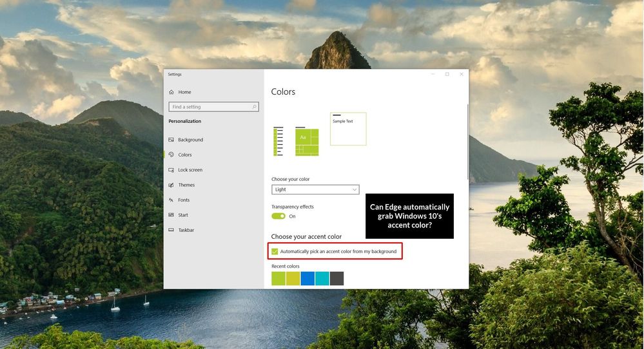Click the green Start tiles preview

coord(307,142)
